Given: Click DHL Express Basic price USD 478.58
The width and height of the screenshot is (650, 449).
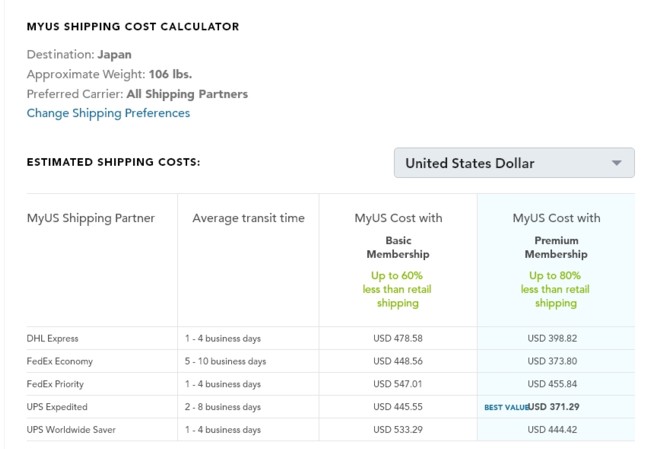Looking at the screenshot, I should pos(398,338).
